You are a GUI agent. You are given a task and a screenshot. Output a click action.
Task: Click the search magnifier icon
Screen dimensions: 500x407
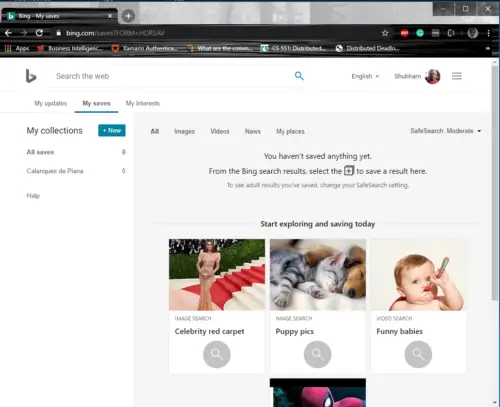tap(299, 76)
